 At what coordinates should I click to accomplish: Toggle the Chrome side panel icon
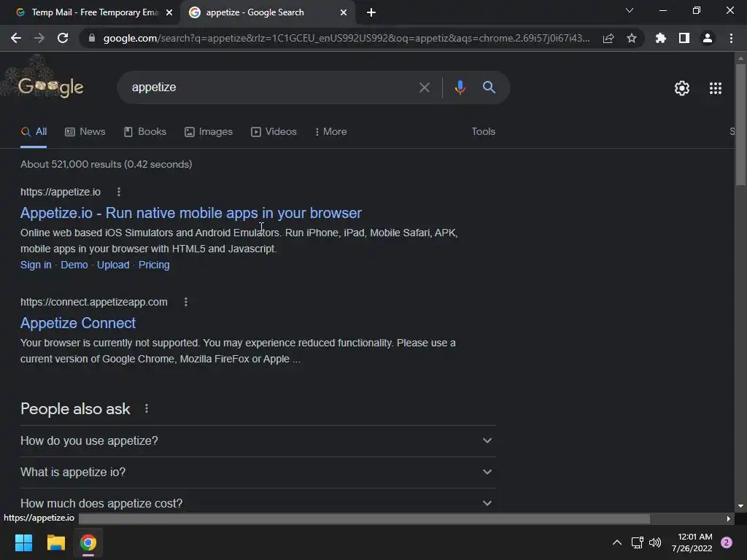coord(684,38)
